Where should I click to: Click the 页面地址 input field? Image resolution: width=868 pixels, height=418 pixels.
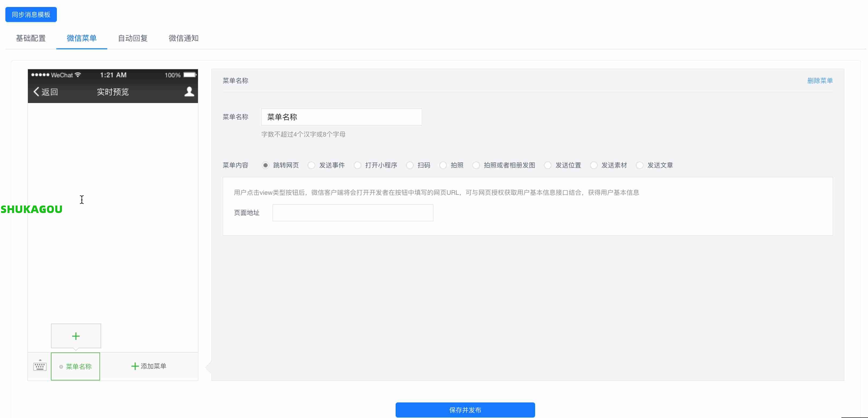coord(352,212)
